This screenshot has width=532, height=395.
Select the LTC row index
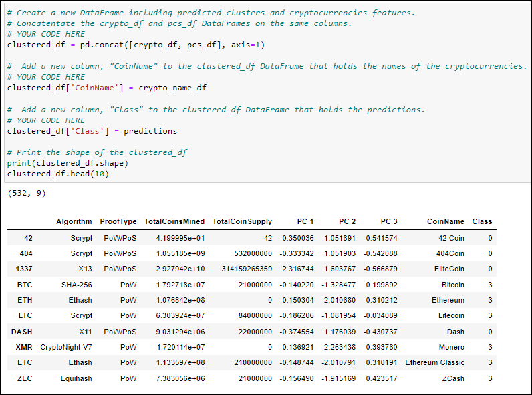point(25,315)
